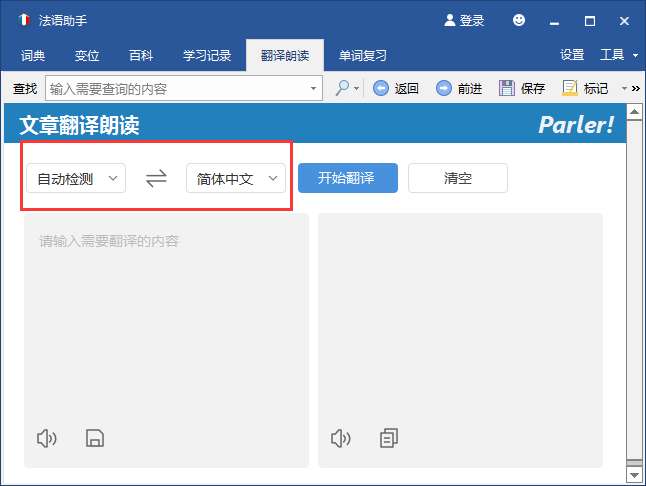Click the scrollbar down arrow
646x486 pixels.
[x=634, y=475]
